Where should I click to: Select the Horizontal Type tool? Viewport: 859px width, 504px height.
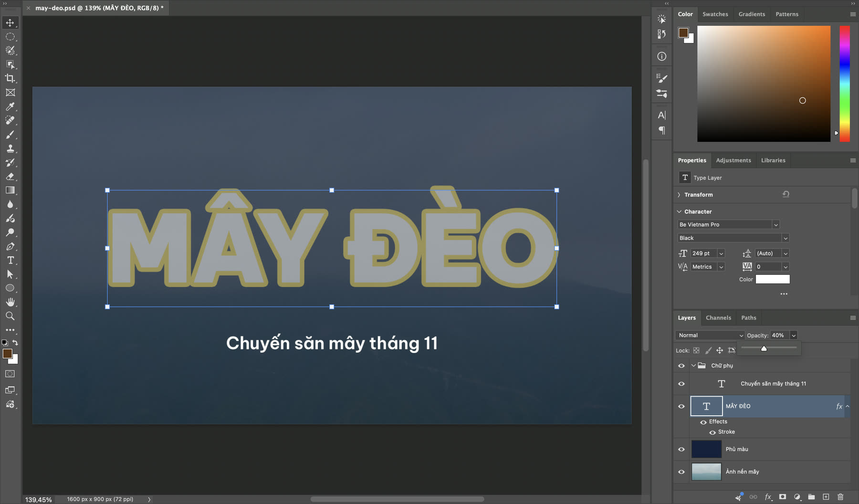coord(10,260)
